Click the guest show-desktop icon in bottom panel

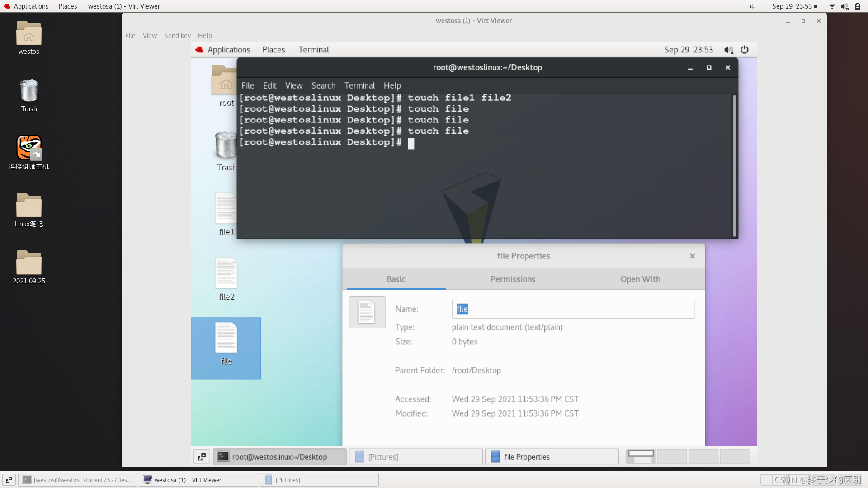(202, 456)
